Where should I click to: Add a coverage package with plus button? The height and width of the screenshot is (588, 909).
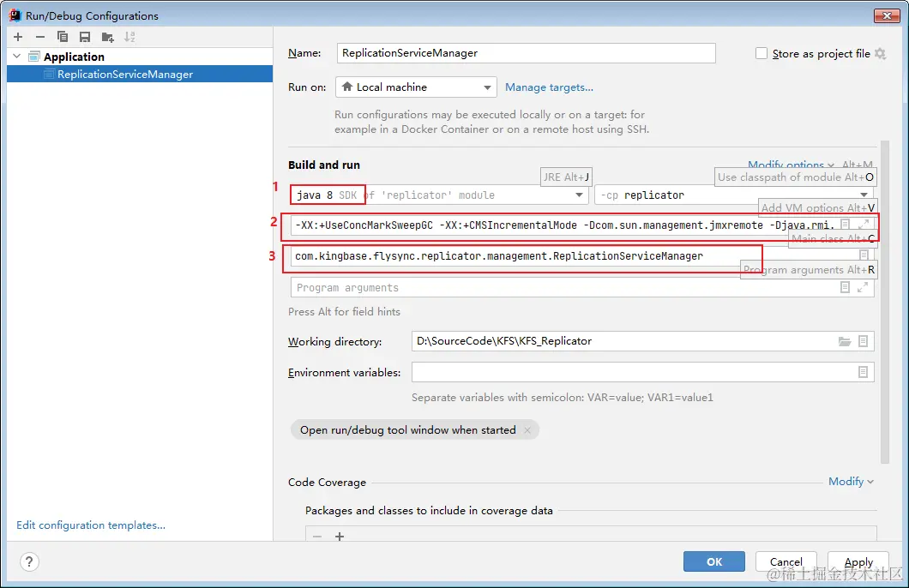[x=340, y=537]
